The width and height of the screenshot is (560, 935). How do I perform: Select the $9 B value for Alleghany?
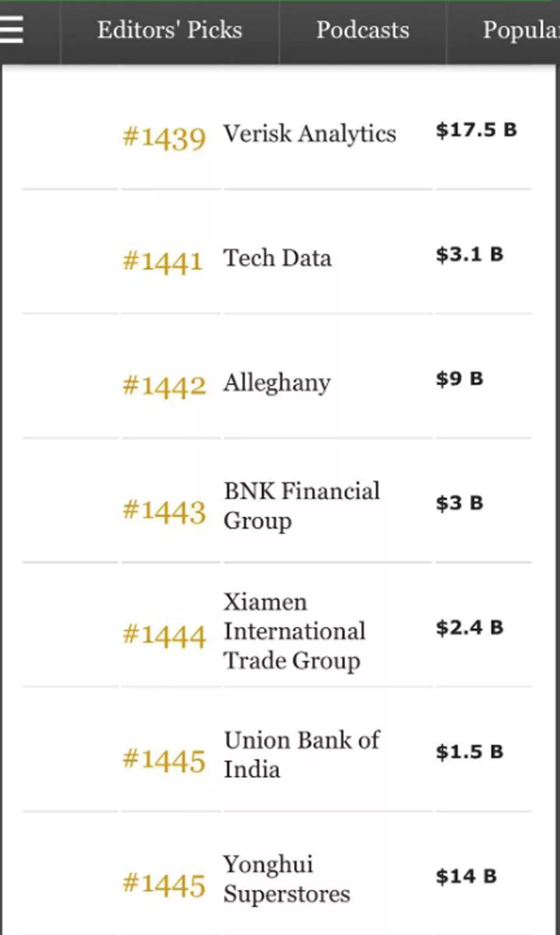(x=460, y=379)
